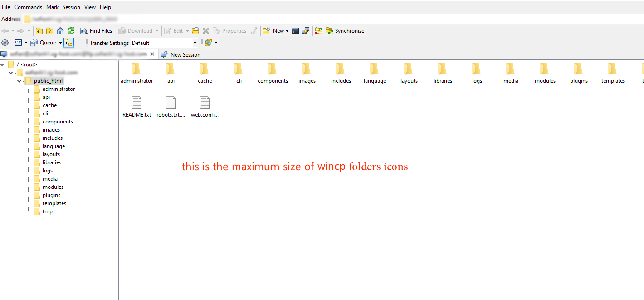This screenshot has height=300, width=644.
Task: Open the Commands menu
Action: [28, 7]
